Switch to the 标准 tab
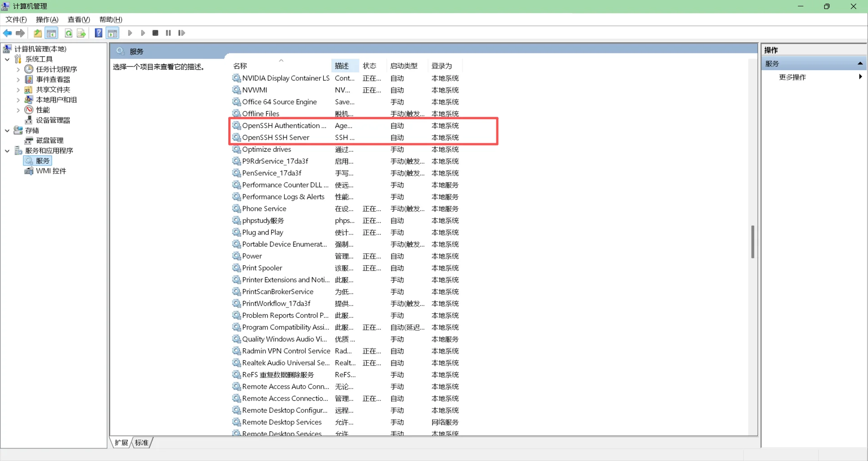868x461 pixels. coord(142,442)
